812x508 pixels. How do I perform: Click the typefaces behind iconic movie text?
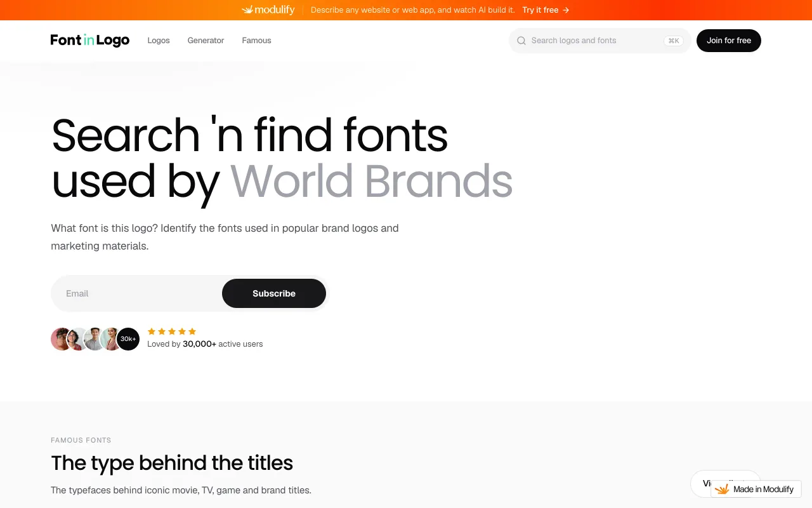pyautogui.click(x=181, y=490)
